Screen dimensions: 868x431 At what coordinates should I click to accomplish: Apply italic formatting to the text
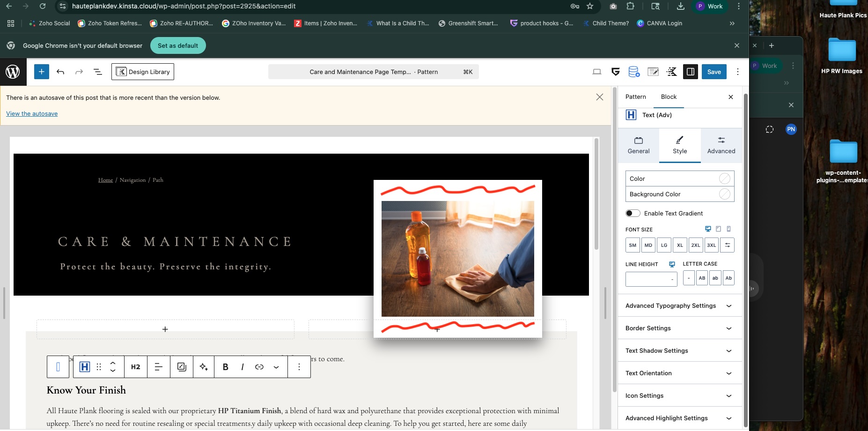243,367
